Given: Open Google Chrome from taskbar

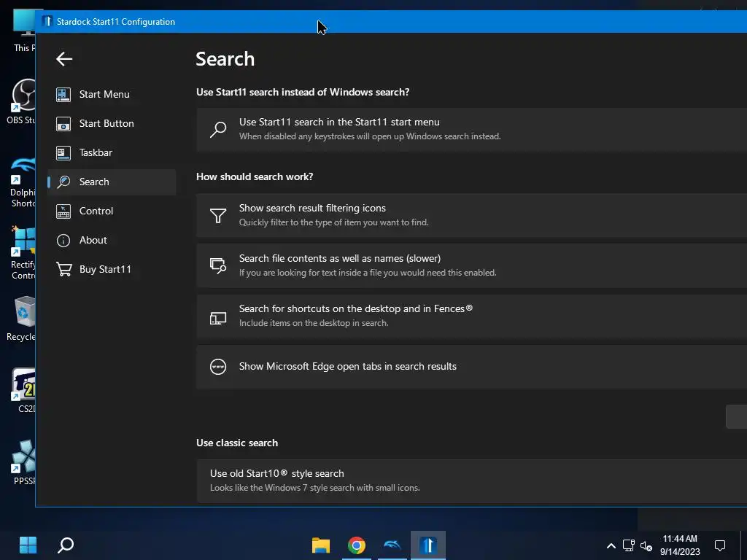Looking at the screenshot, I should (356, 545).
